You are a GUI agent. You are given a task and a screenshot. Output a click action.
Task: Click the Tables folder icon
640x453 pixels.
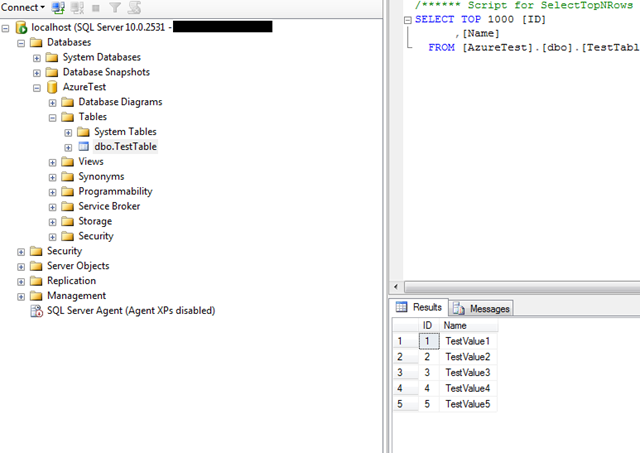click(67, 117)
